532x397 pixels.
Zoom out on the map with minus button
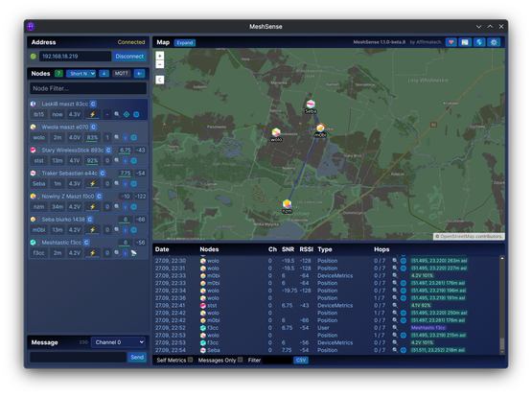[x=160, y=64]
